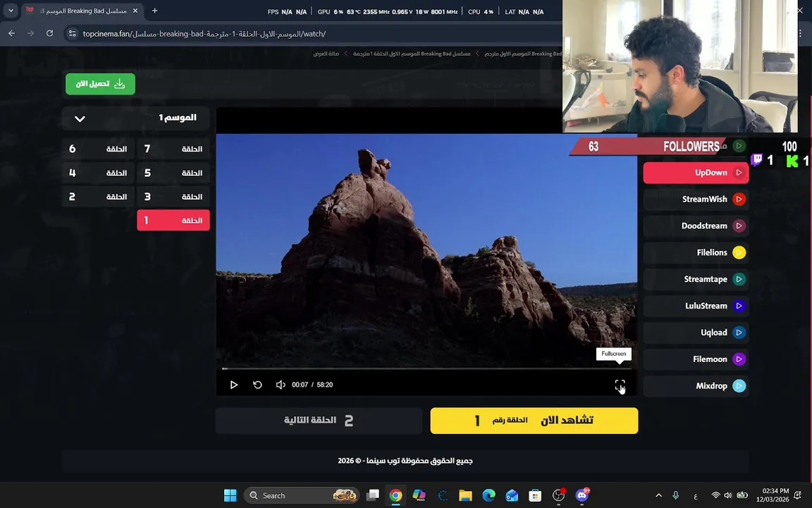Close the Breaking Bad tab
This screenshot has width=812, height=508.
tap(135, 11)
